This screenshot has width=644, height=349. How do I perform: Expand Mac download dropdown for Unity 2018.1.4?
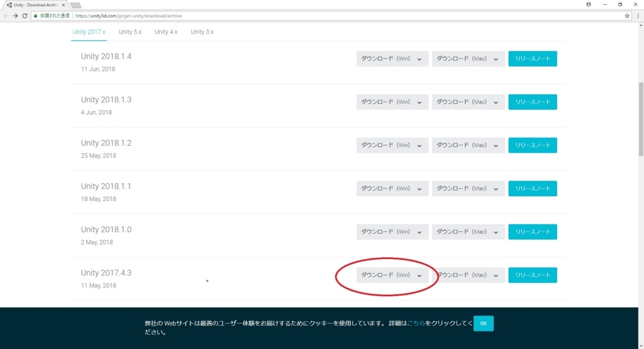tap(468, 58)
